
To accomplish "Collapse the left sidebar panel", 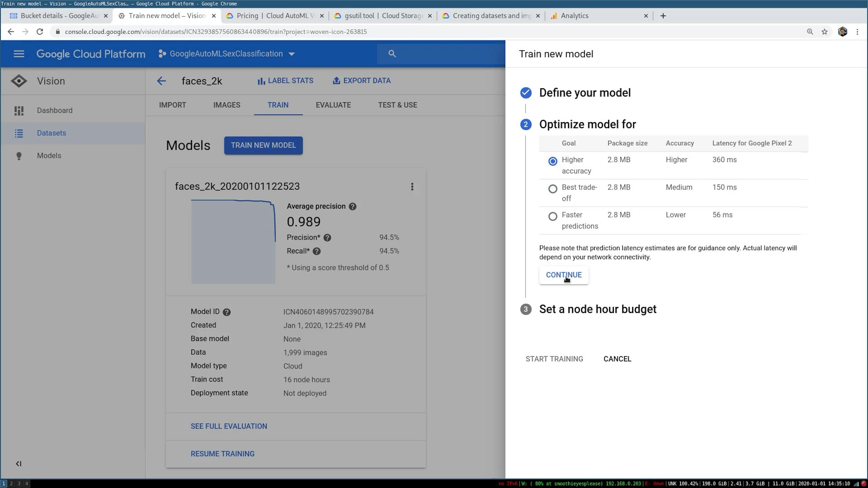I will coord(19,464).
